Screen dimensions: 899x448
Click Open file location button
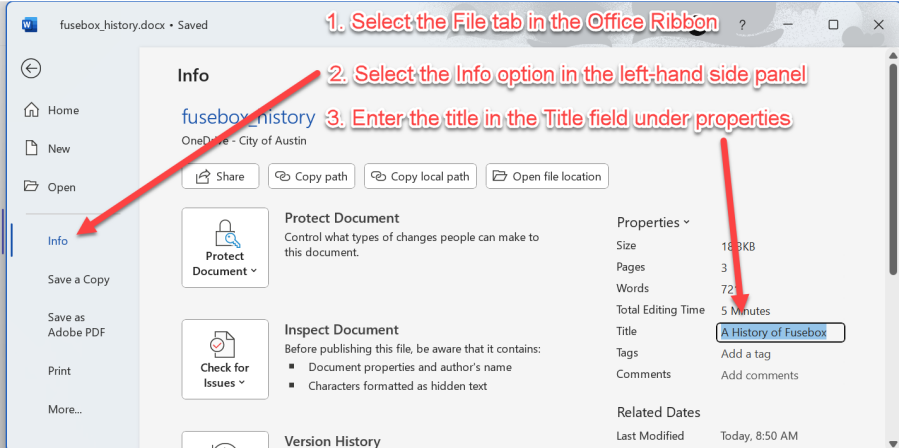(547, 177)
